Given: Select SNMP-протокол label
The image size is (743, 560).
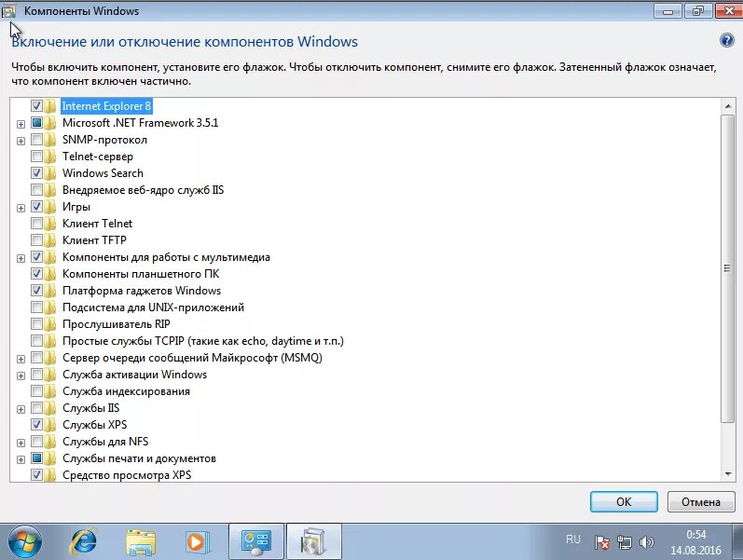Looking at the screenshot, I should 104,140.
